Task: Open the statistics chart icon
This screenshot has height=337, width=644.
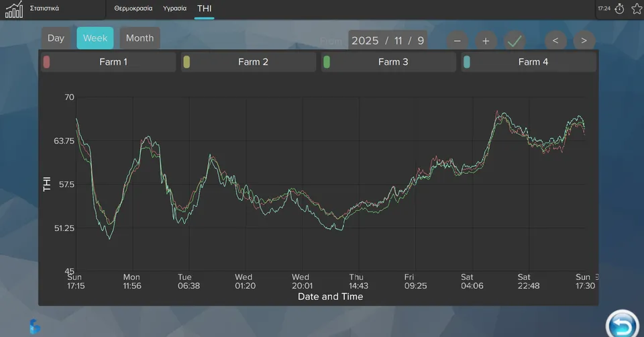Action: 13,9
